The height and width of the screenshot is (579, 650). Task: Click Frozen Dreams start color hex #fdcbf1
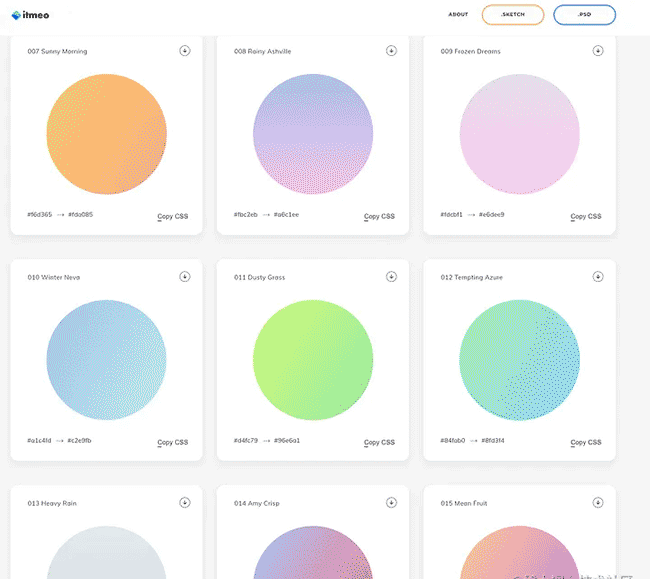click(451, 214)
